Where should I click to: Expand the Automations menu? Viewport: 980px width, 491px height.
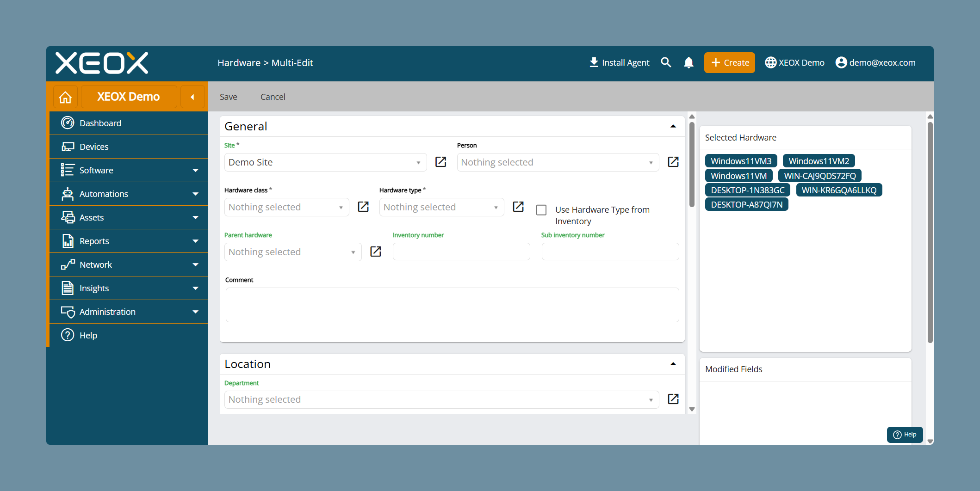pos(129,194)
